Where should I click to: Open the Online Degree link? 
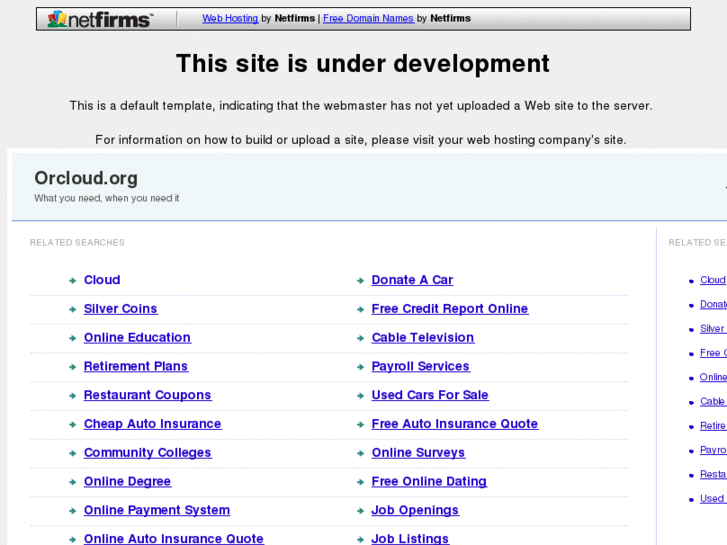(128, 481)
